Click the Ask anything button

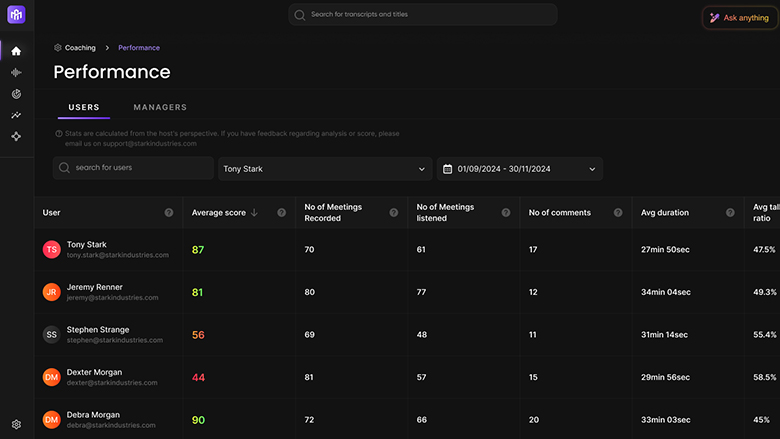[x=740, y=17]
